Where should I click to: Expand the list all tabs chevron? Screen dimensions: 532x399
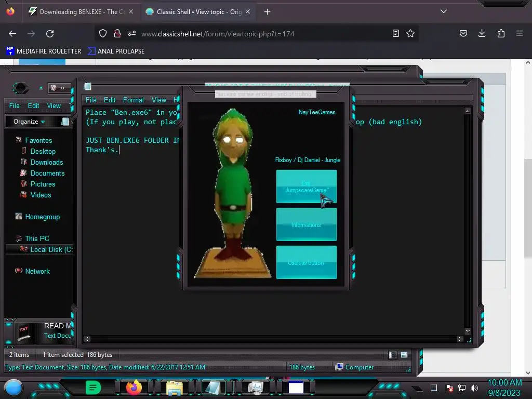[x=444, y=11]
